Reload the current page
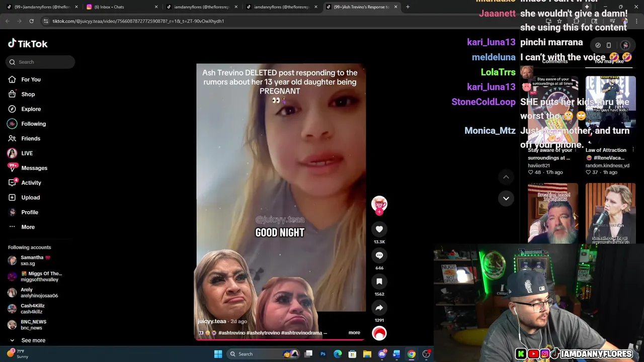This screenshot has width=644, height=362. 31,21
